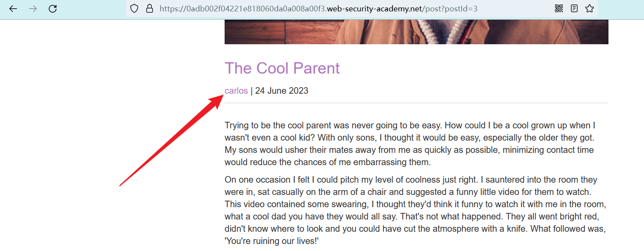Screen dimensions: 644x251
Task: Click the "The Cool Parent" post title
Action: (282, 68)
